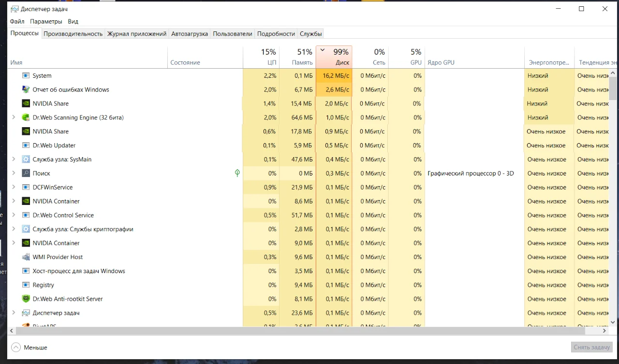Switch to the Службы tab
This screenshot has width=619, height=364.
(311, 34)
